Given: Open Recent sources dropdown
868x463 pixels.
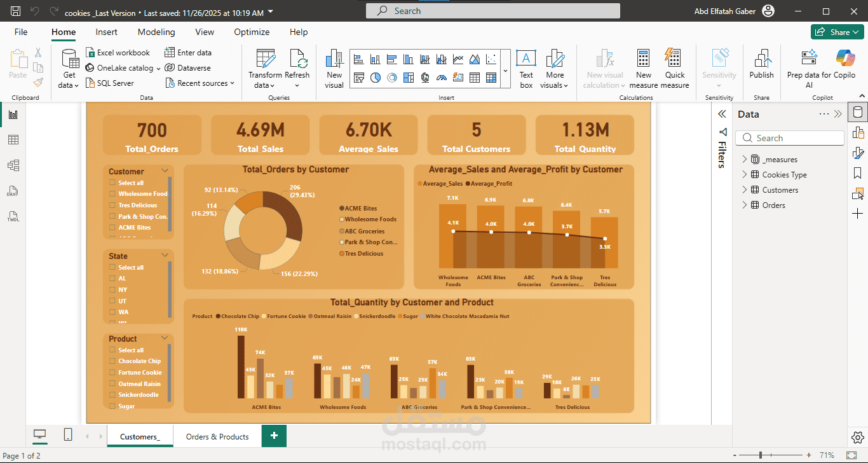Looking at the screenshot, I should point(200,83).
